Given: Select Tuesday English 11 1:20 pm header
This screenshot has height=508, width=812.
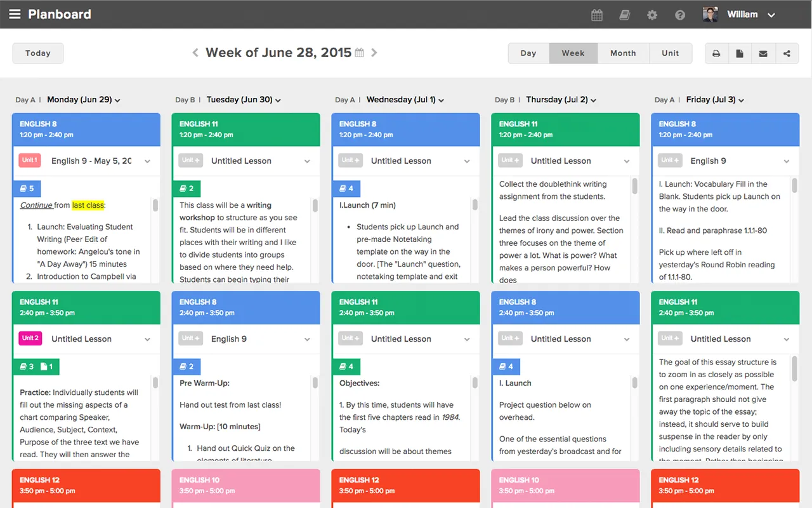Looking at the screenshot, I should 246,130.
